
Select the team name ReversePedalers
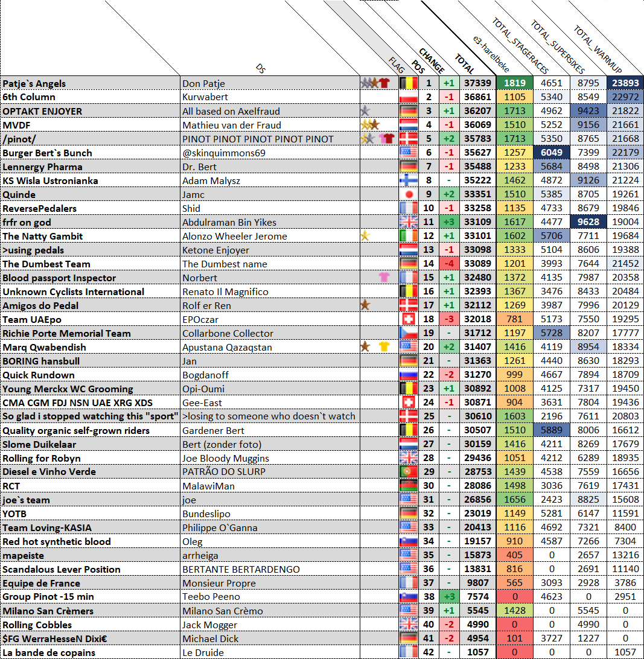(39, 208)
